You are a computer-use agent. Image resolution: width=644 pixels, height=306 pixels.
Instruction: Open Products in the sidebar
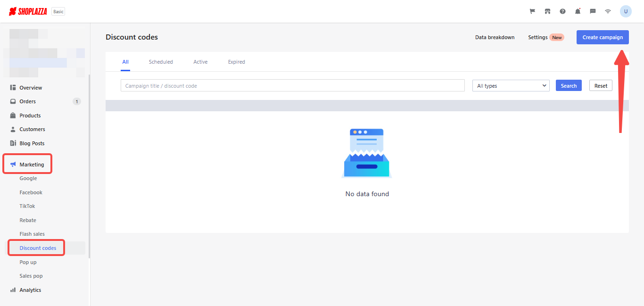pos(30,116)
